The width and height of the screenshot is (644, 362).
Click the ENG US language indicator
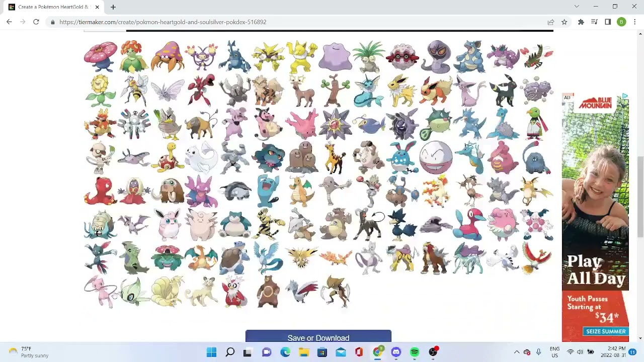(x=554, y=352)
